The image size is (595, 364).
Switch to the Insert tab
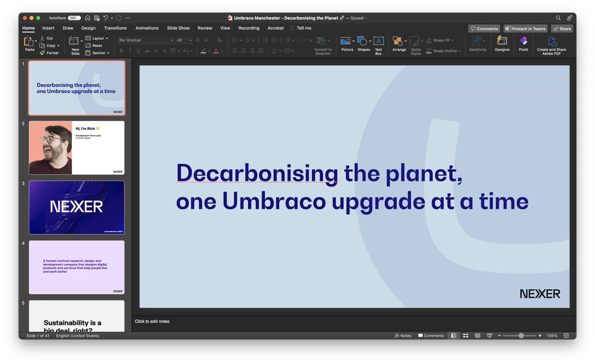click(x=48, y=28)
